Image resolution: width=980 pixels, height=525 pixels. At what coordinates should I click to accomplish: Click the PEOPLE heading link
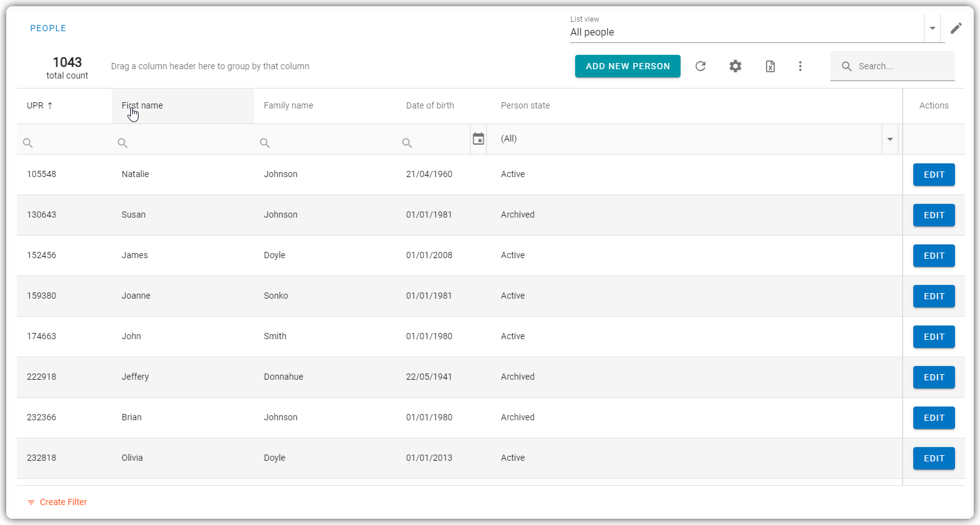[48, 28]
